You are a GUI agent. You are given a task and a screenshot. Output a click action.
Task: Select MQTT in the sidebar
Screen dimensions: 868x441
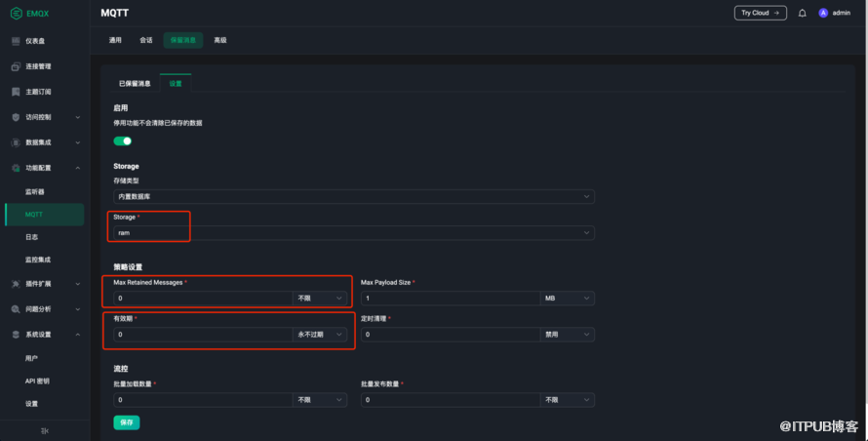click(x=45, y=215)
